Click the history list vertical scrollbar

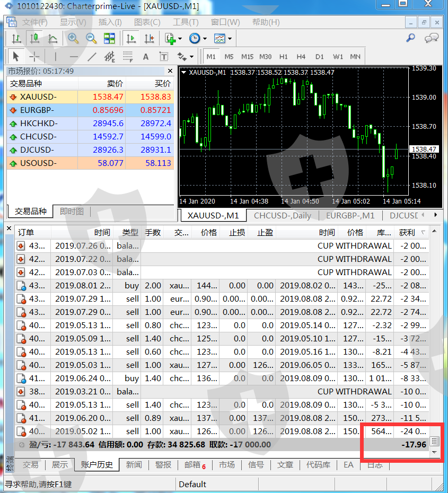(435, 339)
